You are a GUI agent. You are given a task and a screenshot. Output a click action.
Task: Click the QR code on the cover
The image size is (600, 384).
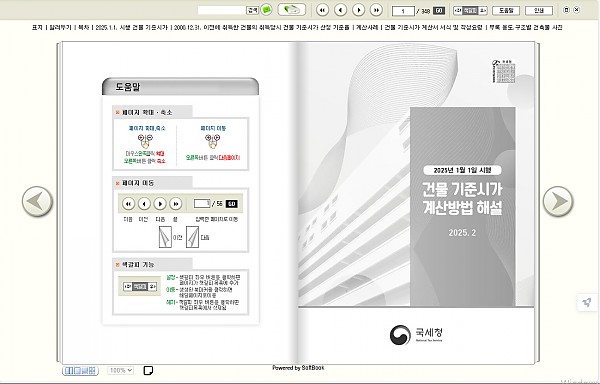(x=504, y=72)
